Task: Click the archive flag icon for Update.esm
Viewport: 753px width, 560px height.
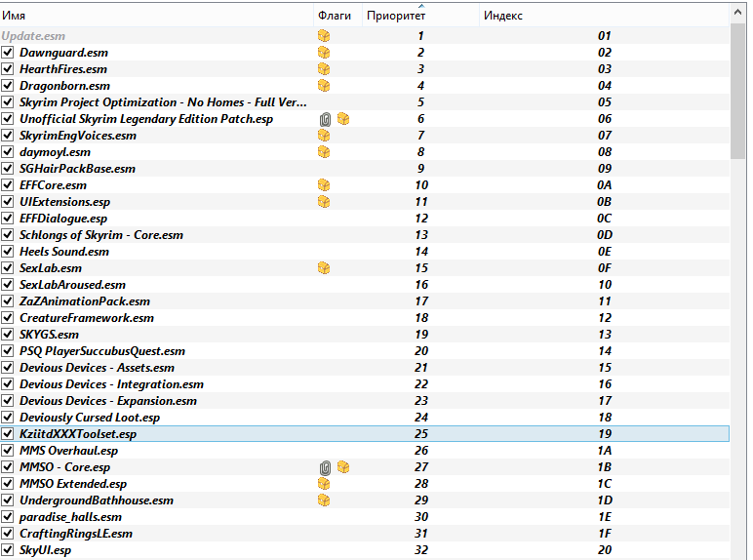Action: coord(324,36)
